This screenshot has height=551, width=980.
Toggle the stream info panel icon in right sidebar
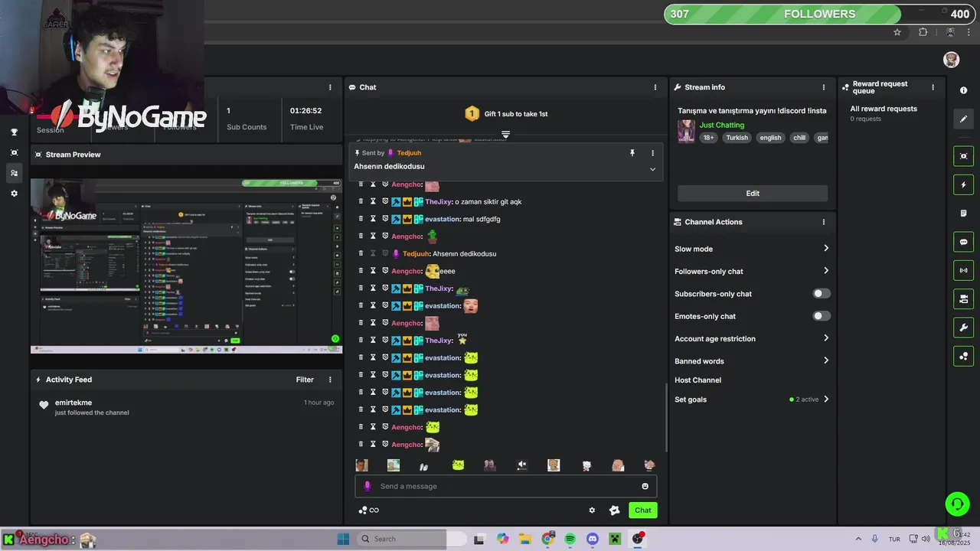(x=963, y=298)
